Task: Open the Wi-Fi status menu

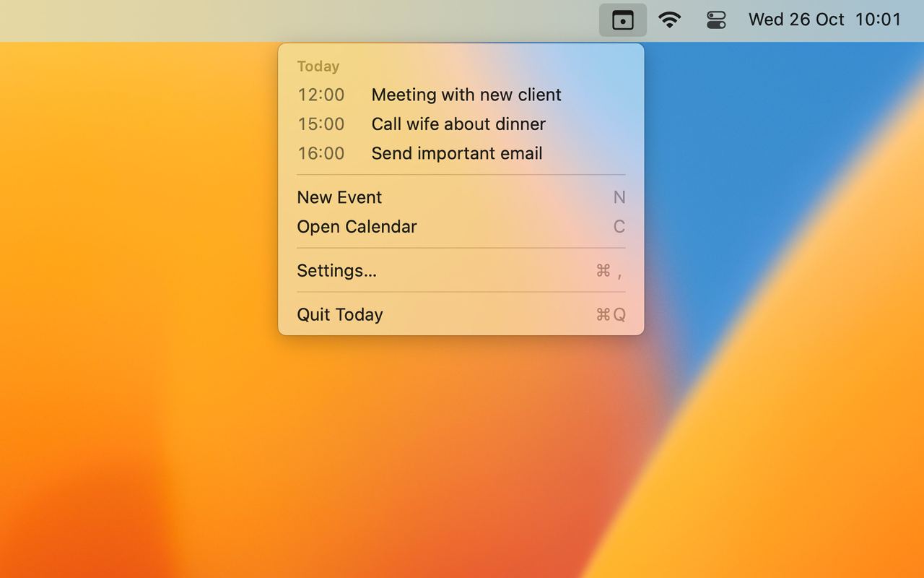Action: coord(670,20)
